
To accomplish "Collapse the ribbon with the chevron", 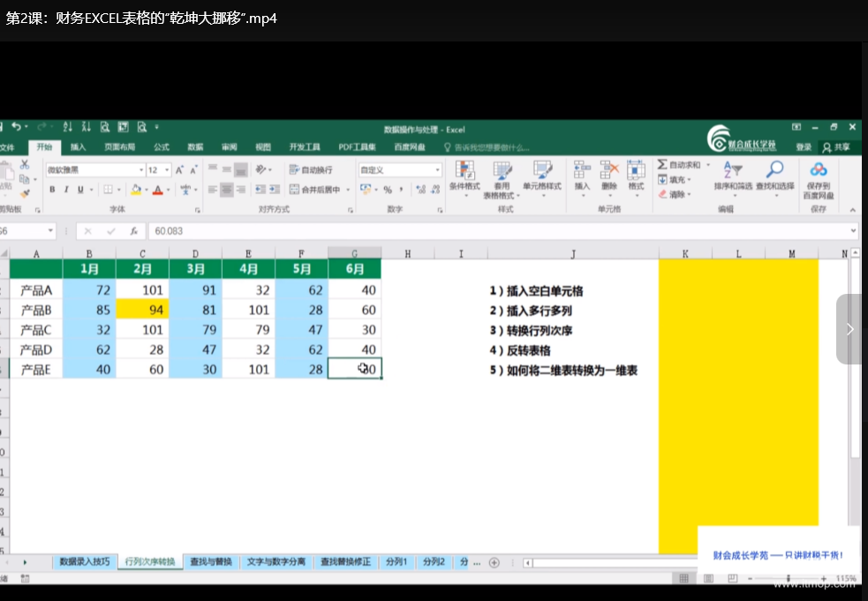I will pyautogui.click(x=852, y=210).
